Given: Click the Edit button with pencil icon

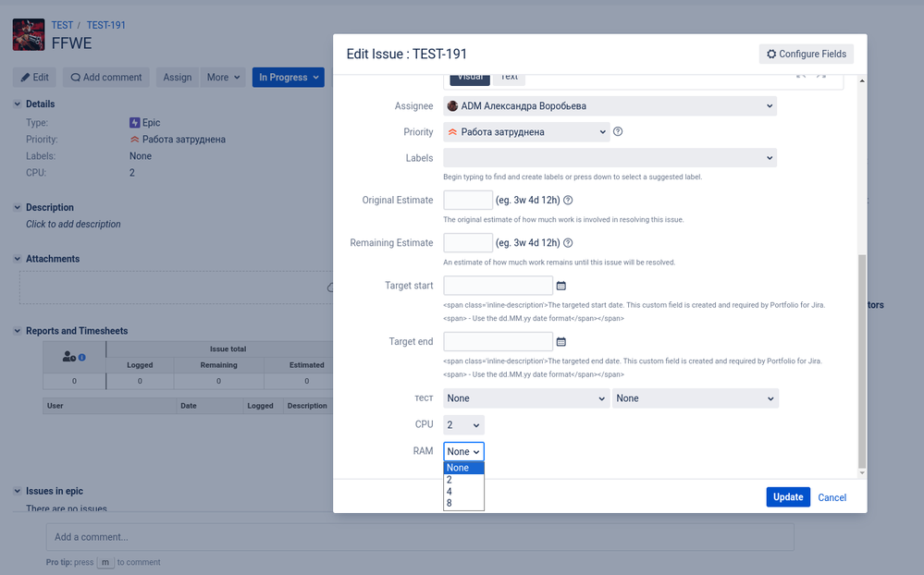Looking at the screenshot, I should pos(35,77).
